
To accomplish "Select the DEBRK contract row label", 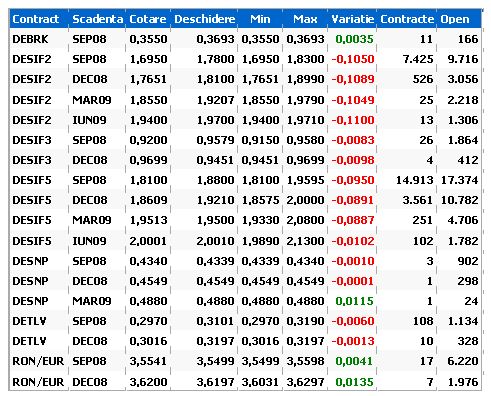I will point(30,39).
